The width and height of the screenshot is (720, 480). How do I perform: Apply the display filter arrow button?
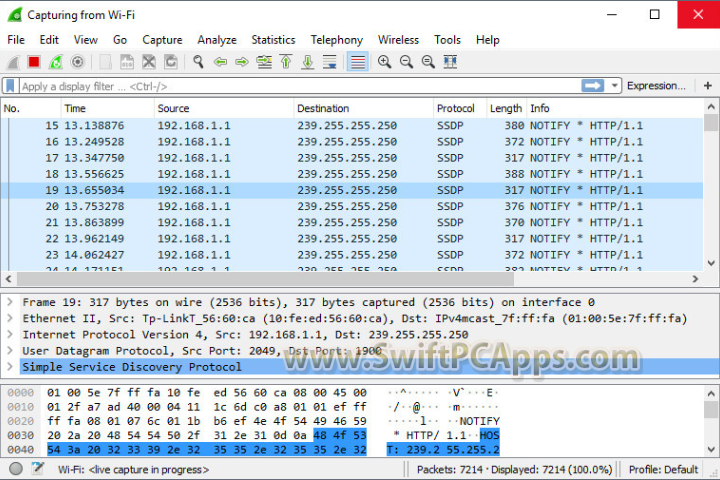pyautogui.click(x=592, y=86)
